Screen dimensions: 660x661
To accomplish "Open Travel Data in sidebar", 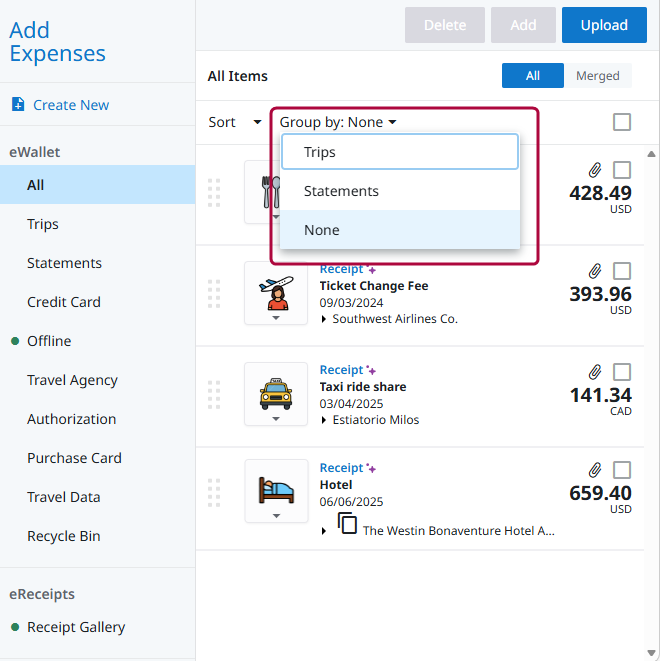I will tap(97, 497).
